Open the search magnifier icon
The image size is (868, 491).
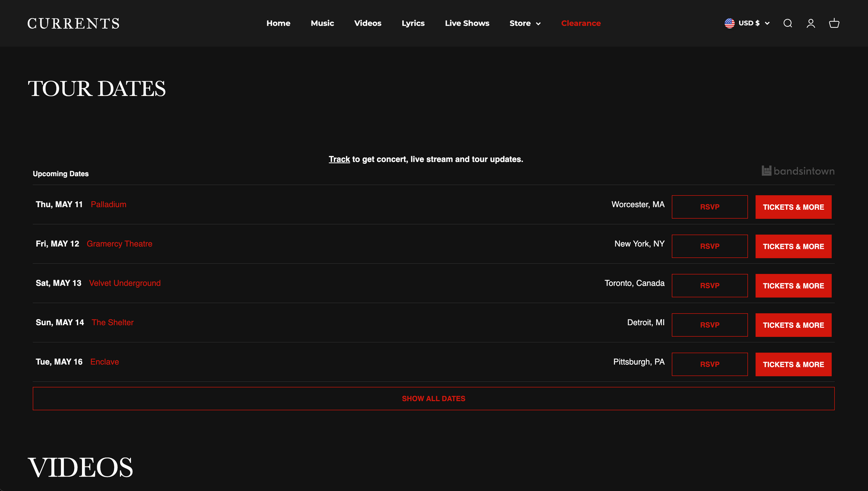pos(788,23)
